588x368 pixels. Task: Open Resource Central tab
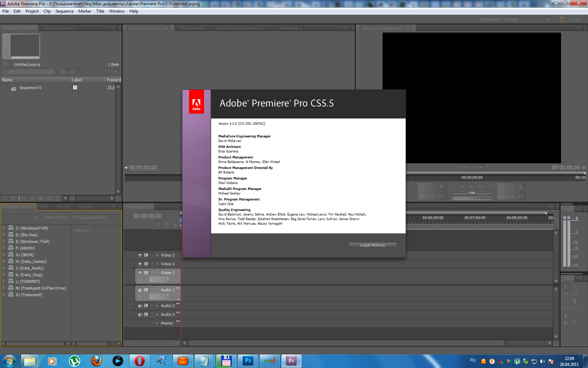(58, 28)
